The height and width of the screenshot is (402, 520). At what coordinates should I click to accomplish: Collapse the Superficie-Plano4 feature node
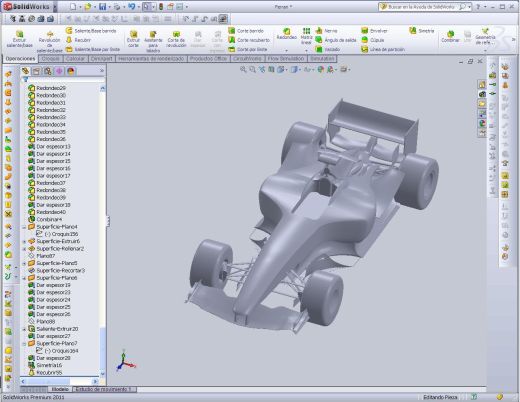(24, 227)
